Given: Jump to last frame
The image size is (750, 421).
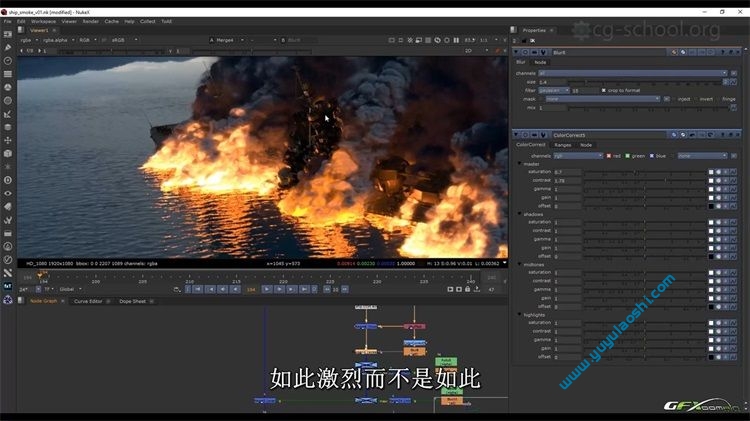Looking at the screenshot, I should tap(304, 289).
